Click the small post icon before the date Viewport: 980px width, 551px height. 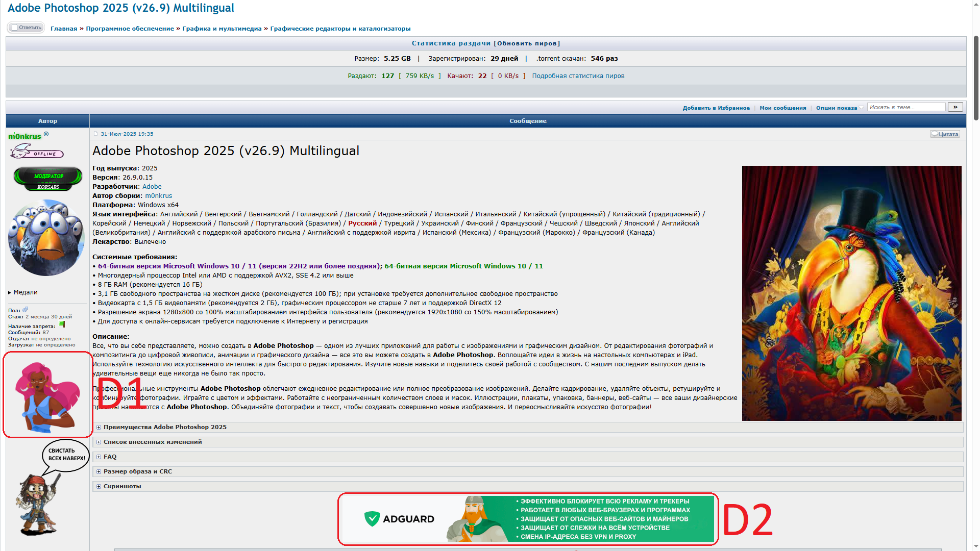coord(95,134)
